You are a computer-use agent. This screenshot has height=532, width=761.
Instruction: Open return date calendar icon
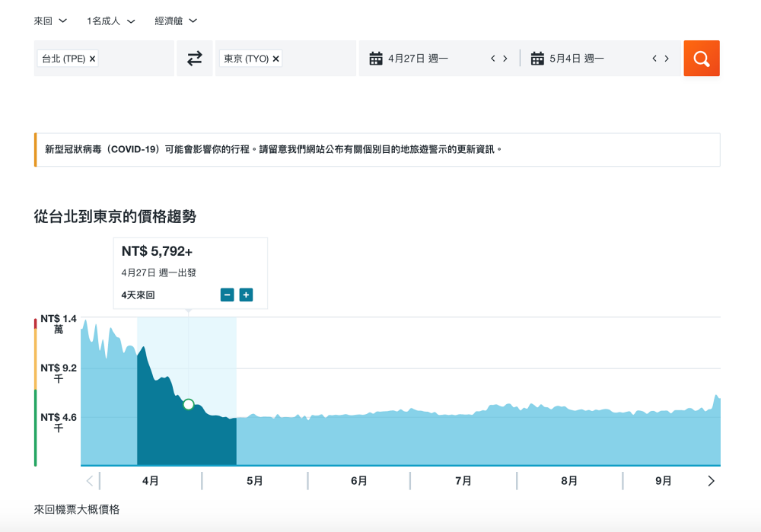[x=537, y=59]
